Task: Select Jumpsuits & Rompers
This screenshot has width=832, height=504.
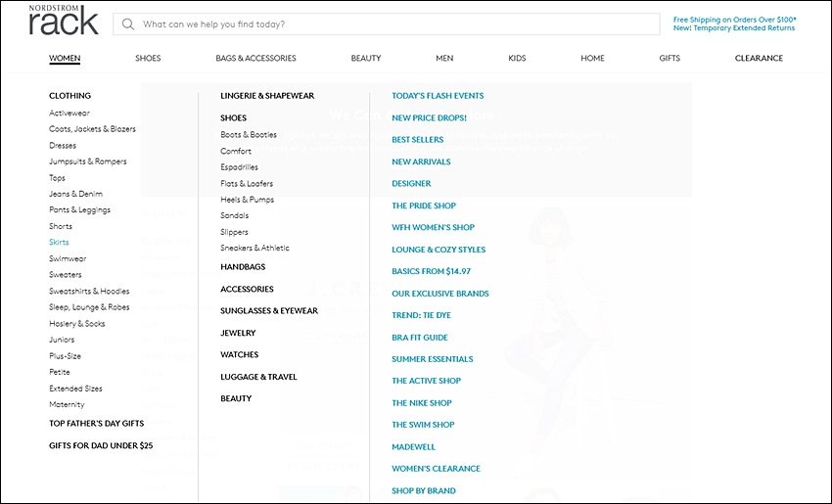Action: click(x=88, y=161)
